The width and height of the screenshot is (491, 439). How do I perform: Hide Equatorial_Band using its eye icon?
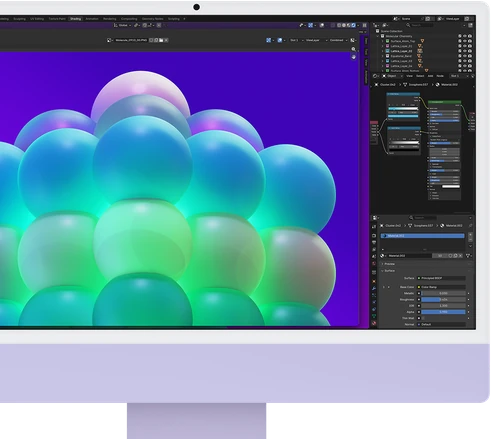[465, 56]
